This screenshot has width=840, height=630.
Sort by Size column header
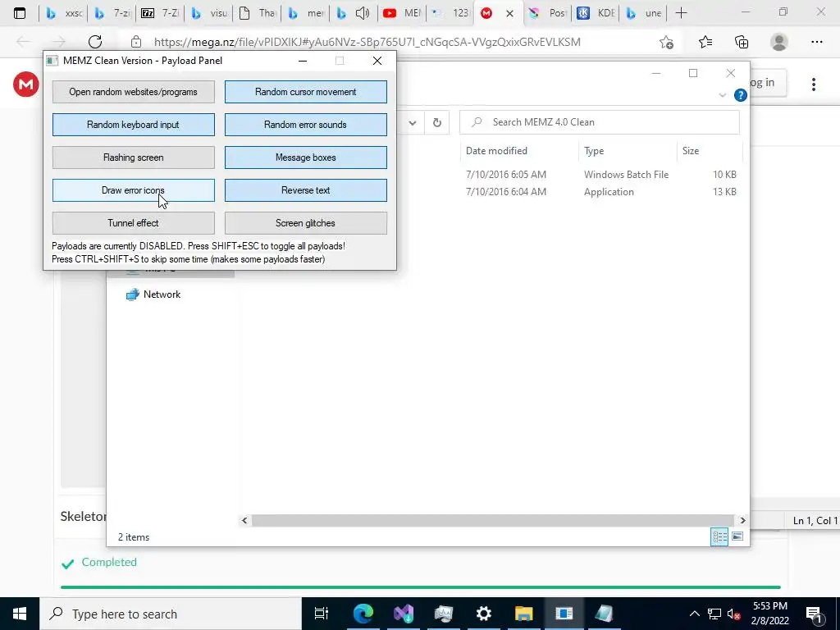tap(709, 151)
